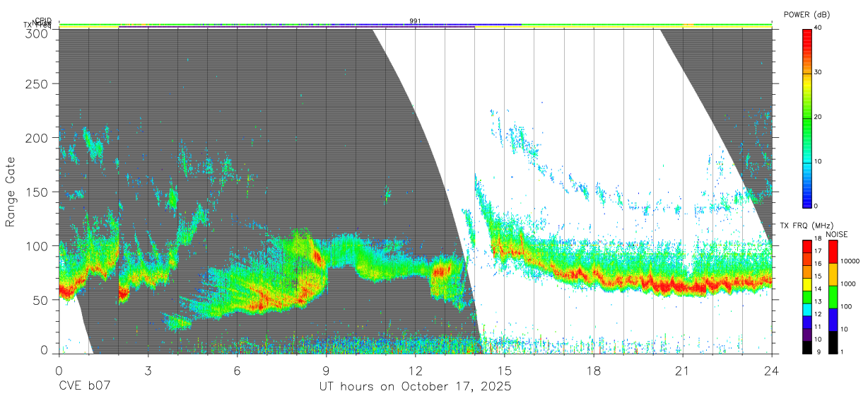This screenshot has height=401, width=868.
Task: Click the POWER (dB) color bar title
Action: click(x=807, y=15)
